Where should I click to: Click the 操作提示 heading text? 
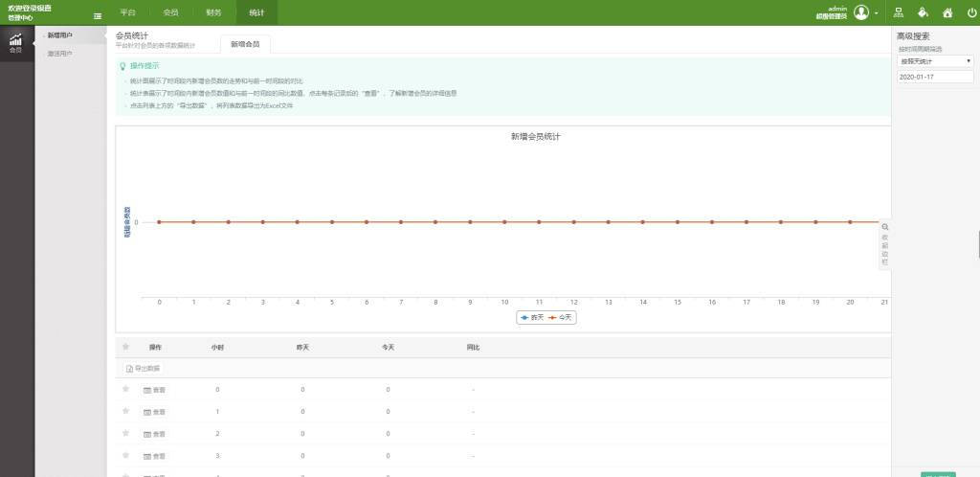pos(145,66)
